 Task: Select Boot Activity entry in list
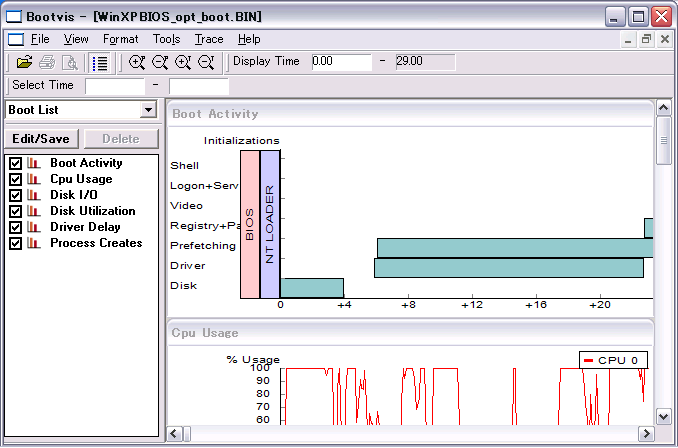pyautogui.click(x=86, y=163)
